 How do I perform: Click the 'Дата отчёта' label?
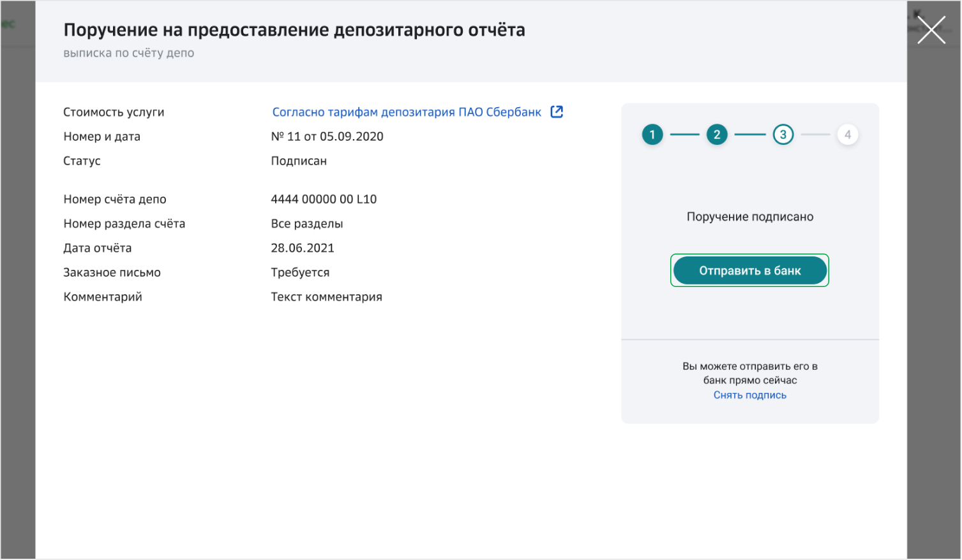coord(97,248)
